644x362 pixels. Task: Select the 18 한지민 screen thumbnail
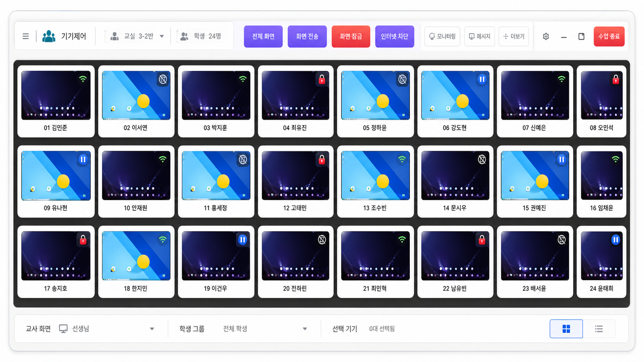(x=136, y=255)
